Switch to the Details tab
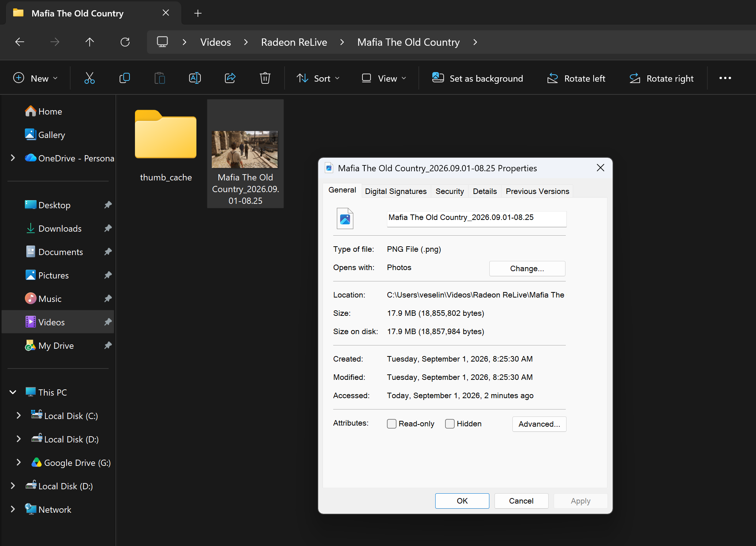 click(485, 191)
